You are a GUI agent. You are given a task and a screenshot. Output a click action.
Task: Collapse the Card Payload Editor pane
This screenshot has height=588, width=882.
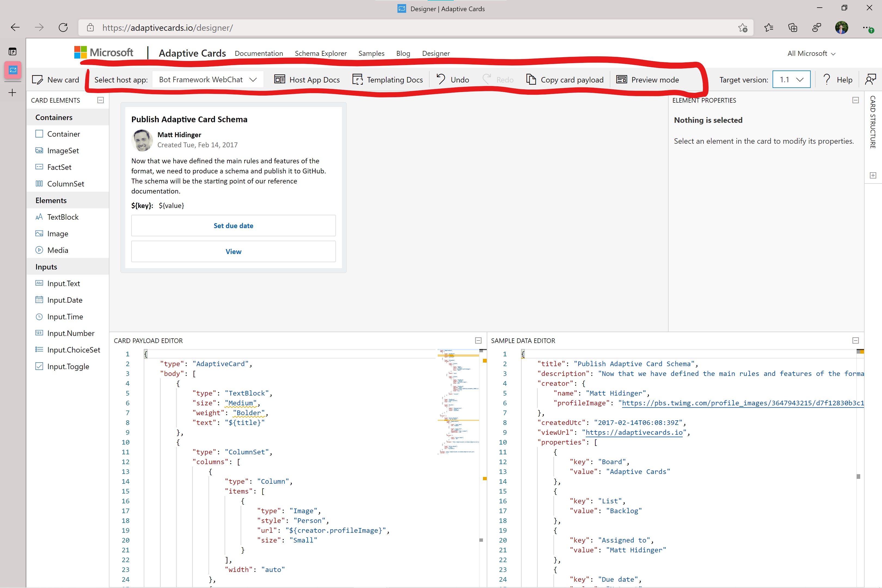coord(478,341)
